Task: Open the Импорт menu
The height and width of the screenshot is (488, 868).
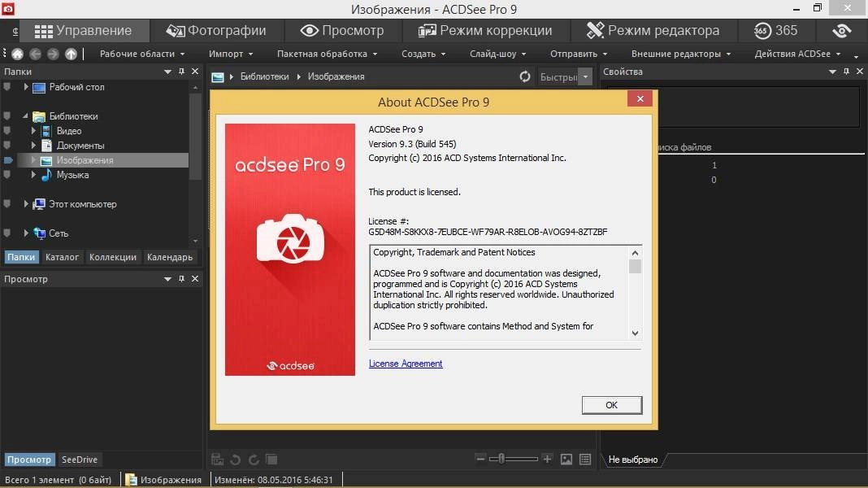Action: 231,54
